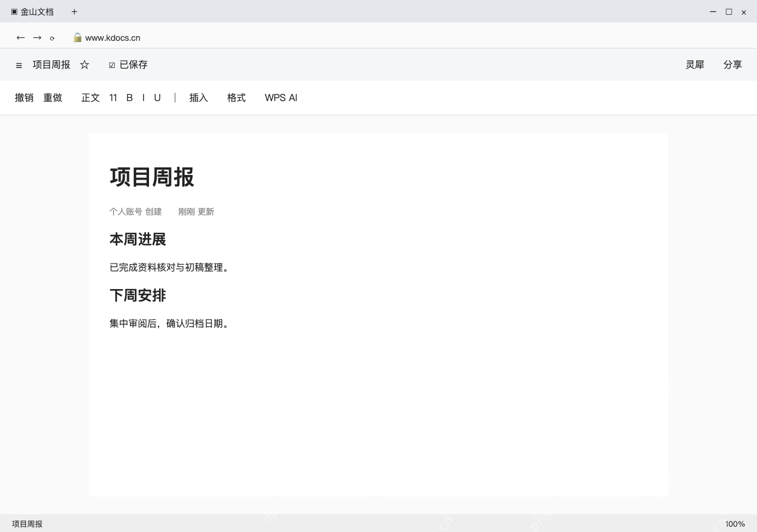Apply underline with the U button
Viewport: 757px width, 532px height.
(157, 98)
